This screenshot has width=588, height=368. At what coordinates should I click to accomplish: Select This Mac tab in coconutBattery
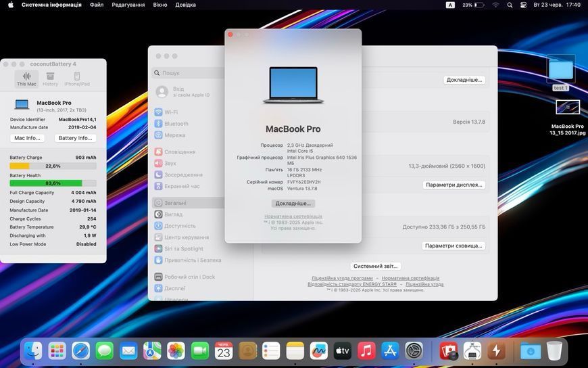[26, 79]
